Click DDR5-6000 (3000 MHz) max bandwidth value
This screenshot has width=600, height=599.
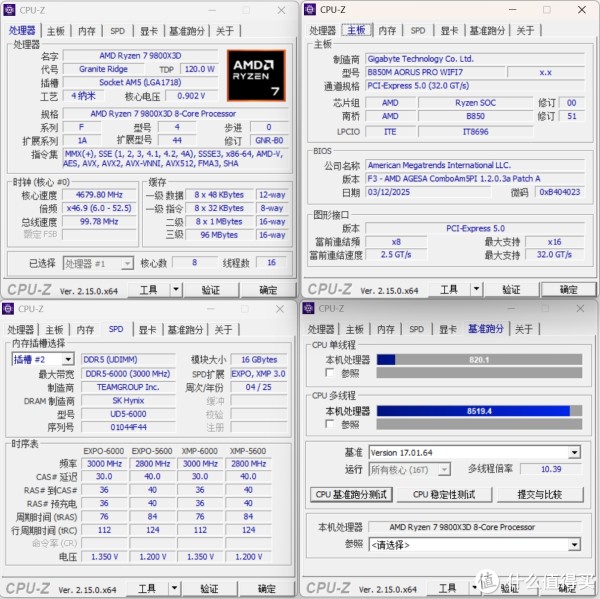(x=128, y=374)
